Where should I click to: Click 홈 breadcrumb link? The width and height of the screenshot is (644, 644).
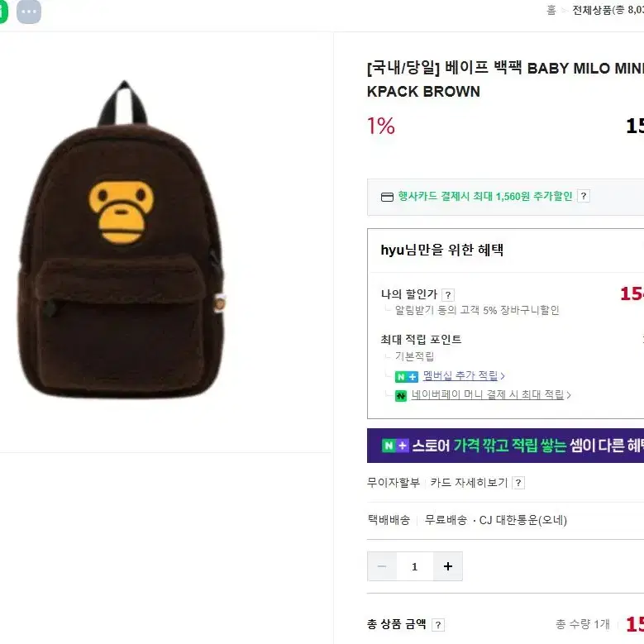[551, 10]
